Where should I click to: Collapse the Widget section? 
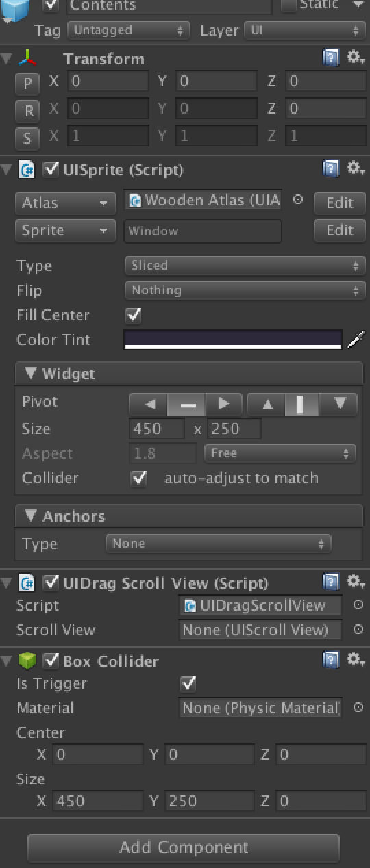[x=31, y=374]
